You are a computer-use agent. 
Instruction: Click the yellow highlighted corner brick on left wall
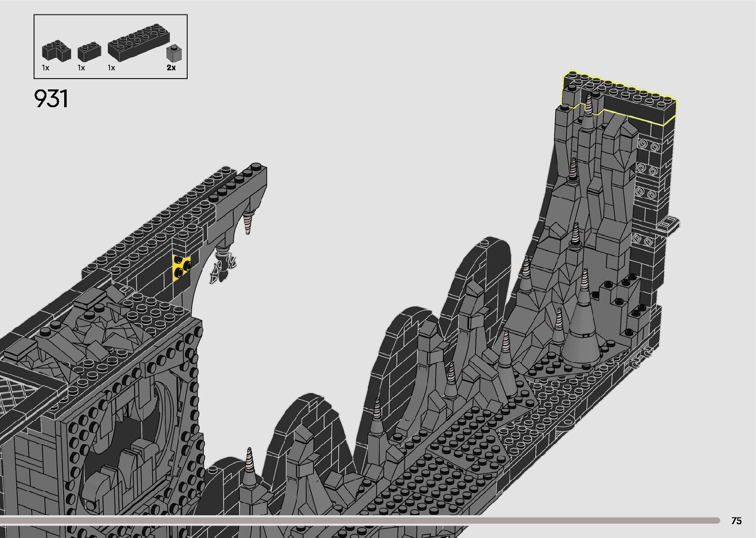pyautogui.click(x=182, y=267)
